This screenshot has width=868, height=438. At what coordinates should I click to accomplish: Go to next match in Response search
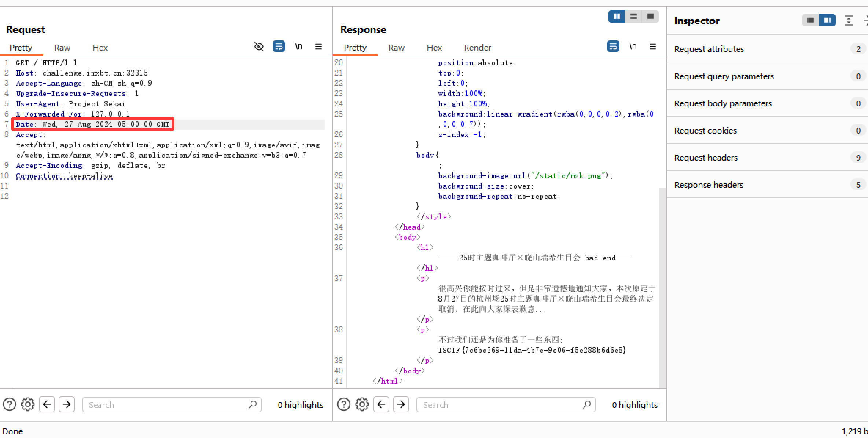pyautogui.click(x=401, y=404)
